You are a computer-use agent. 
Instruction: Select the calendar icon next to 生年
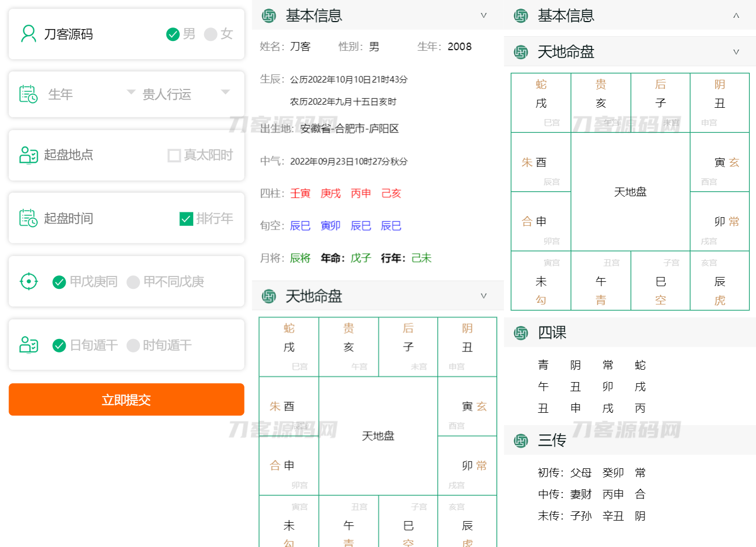click(28, 94)
